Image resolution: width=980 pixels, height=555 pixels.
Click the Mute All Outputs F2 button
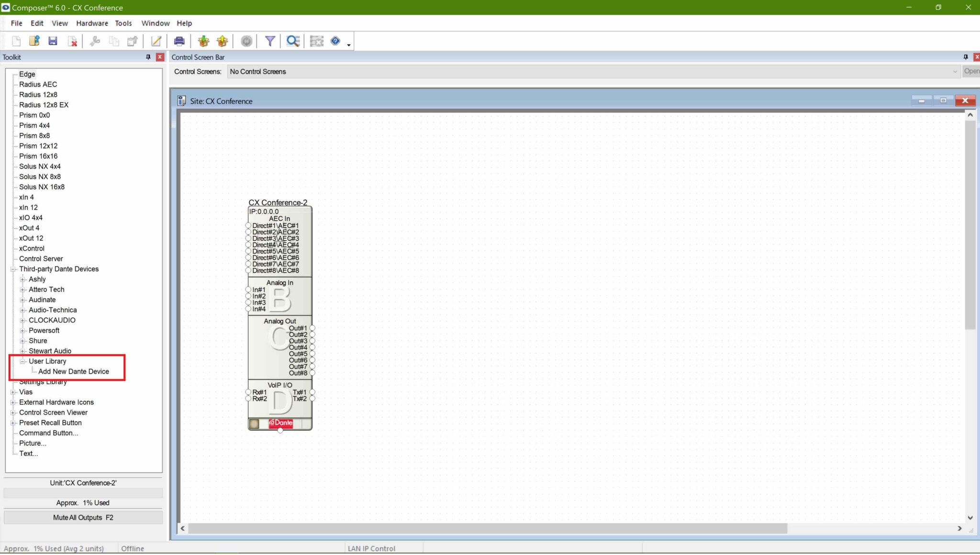(83, 517)
